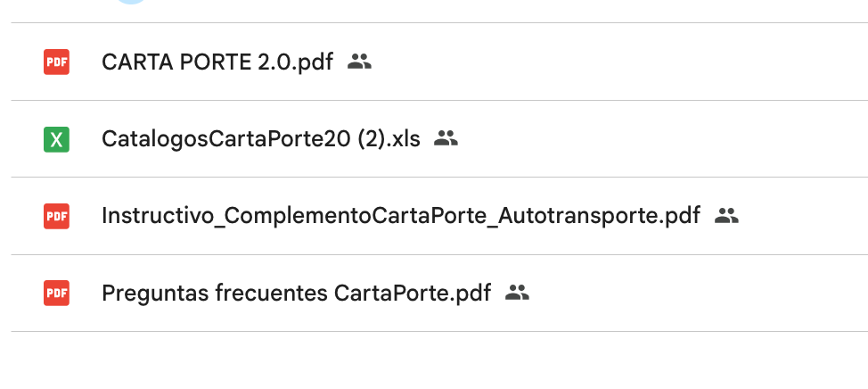Viewport: 868px width, 389px height.
Task: Click the blank area below the file list
Action: pos(434,361)
